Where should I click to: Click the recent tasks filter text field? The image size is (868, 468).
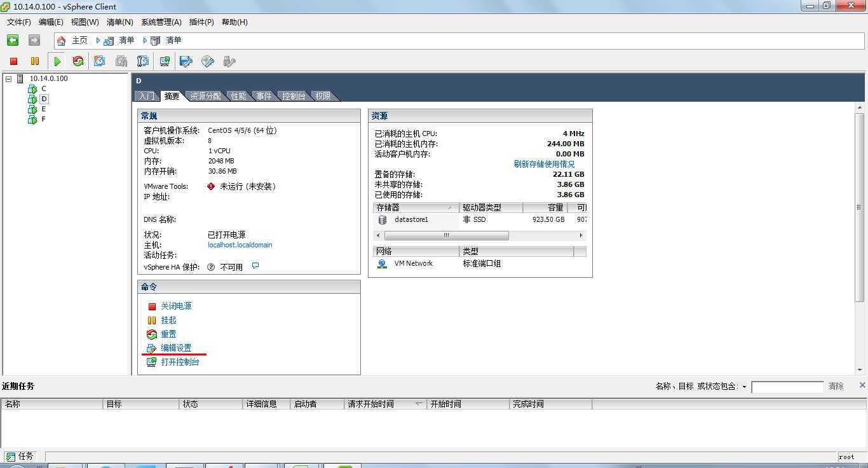(x=787, y=387)
